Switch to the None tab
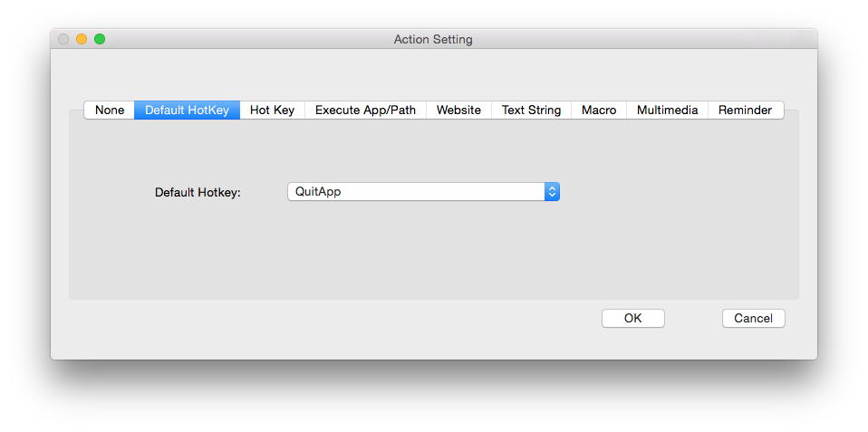868x432 pixels. [x=110, y=110]
